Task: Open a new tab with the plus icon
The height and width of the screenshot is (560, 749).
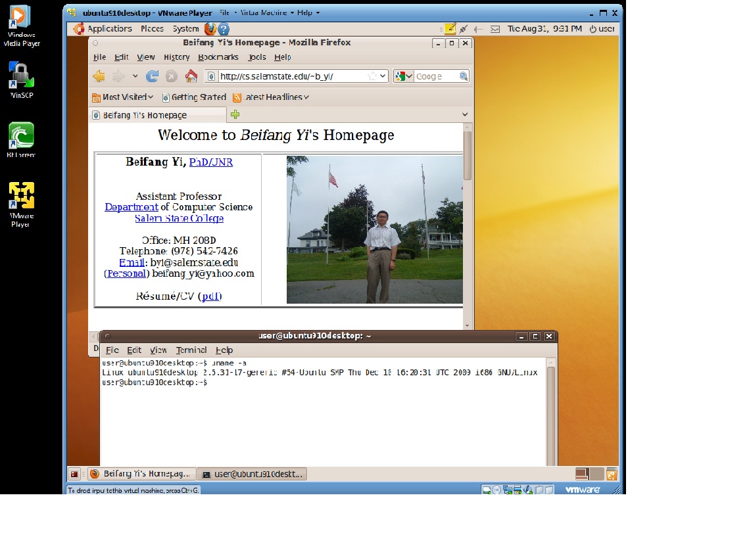Action: click(x=235, y=114)
